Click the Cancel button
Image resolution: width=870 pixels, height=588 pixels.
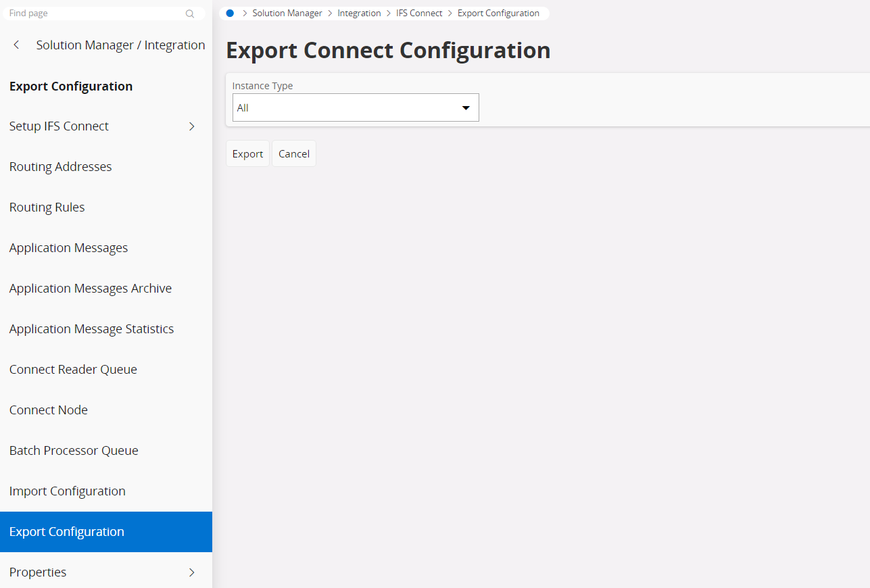coord(294,154)
